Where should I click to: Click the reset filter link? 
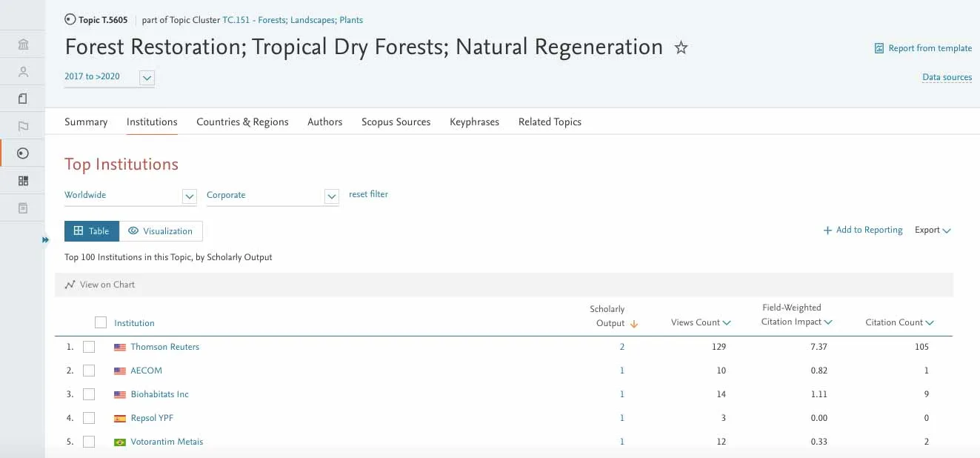[x=368, y=194]
